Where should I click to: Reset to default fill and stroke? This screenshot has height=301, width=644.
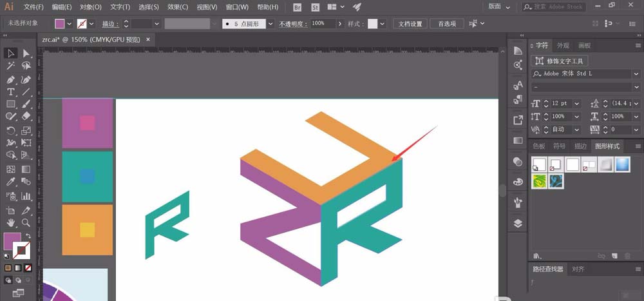[x=6, y=256]
